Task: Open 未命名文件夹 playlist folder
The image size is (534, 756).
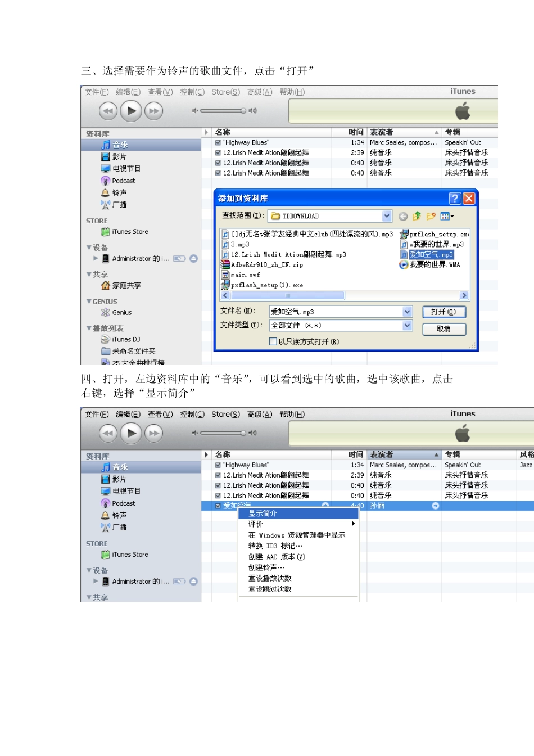Action: click(x=128, y=351)
